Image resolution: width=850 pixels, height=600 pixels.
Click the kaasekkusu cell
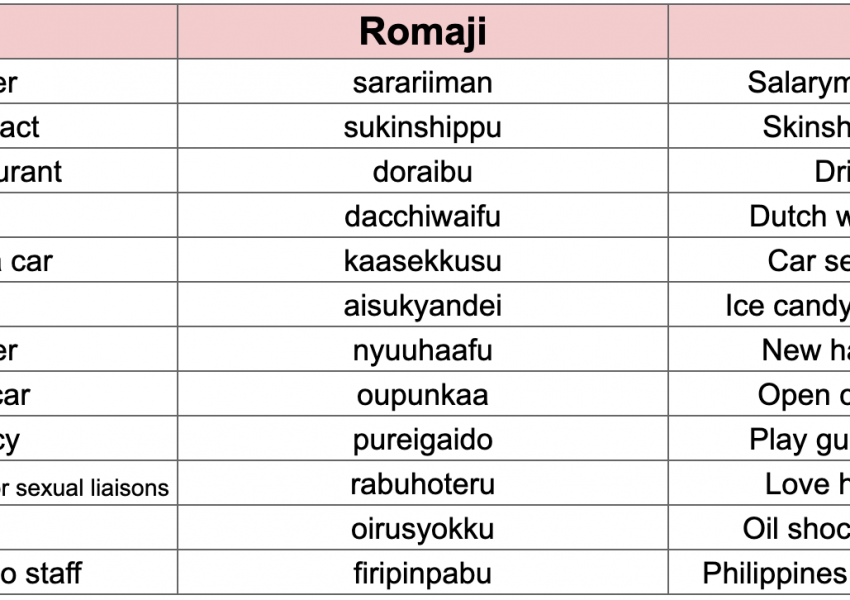[x=422, y=261]
